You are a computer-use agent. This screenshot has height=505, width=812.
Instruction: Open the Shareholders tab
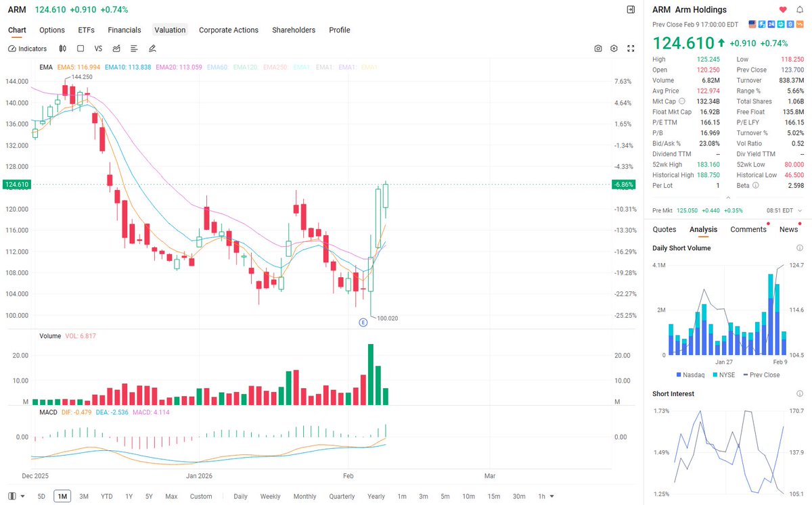294,30
